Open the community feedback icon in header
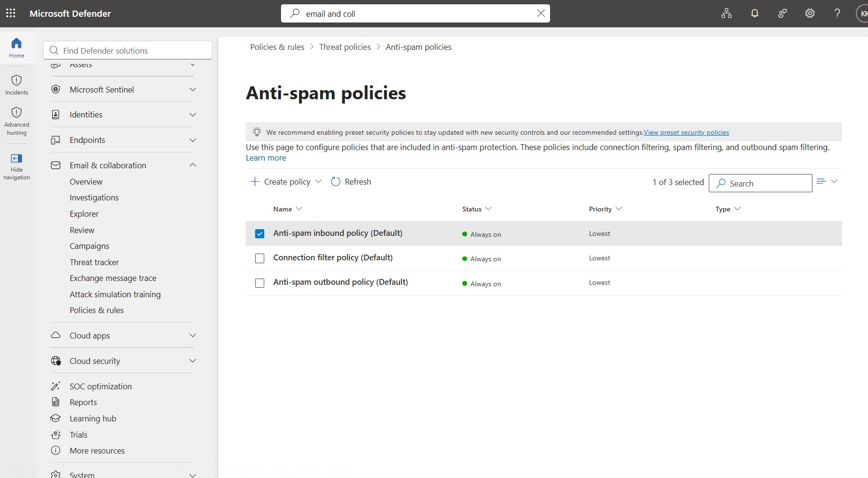The width and height of the screenshot is (868, 478). tap(782, 13)
